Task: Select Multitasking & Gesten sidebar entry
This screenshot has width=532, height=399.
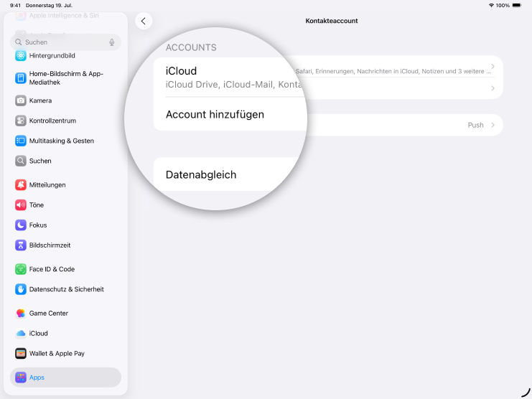Action: [x=62, y=141]
